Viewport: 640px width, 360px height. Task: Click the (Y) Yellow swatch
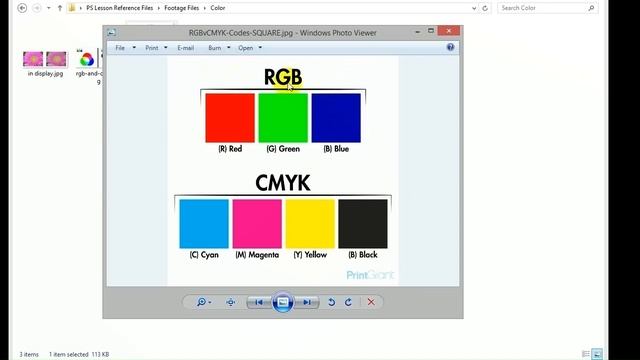point(310,224)
